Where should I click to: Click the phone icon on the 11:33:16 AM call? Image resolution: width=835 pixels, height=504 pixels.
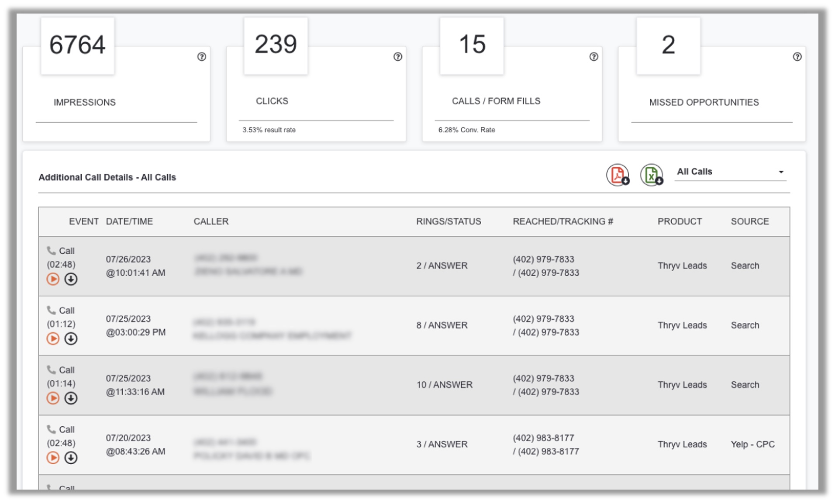coord(51,369)
